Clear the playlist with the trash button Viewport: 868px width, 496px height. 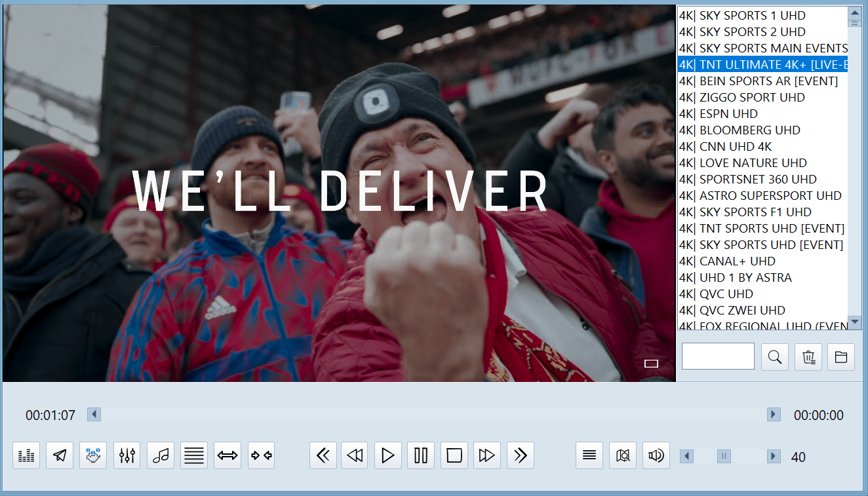pos(808,357)
